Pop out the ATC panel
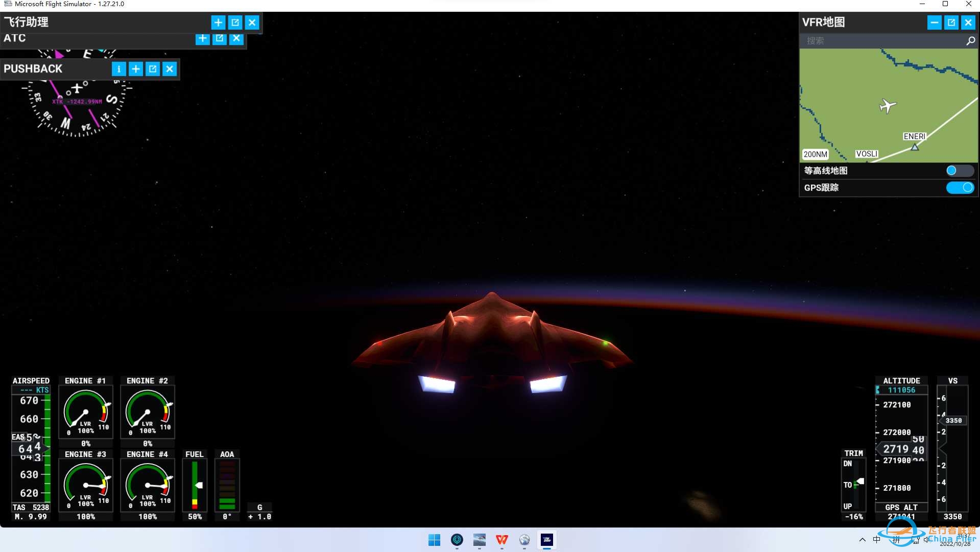 (220, 38)
